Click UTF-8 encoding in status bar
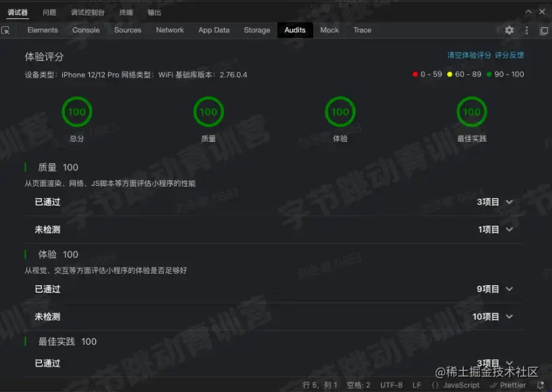Screen dimensions: 552x392 click(x=392, y=385)
